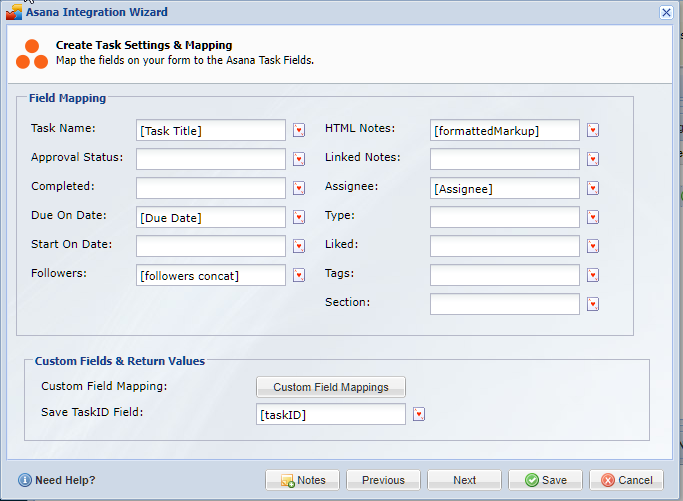
Task: Add Notes to this wizard
Action: pyautogui.click(x=302, y=480)
